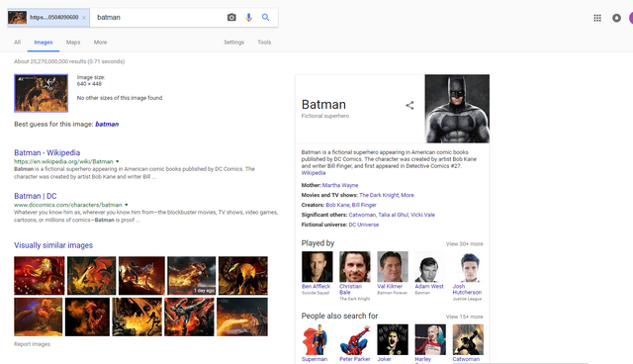Switch to the All results tab
Screen dimensions: 633x364
point(18,42)
